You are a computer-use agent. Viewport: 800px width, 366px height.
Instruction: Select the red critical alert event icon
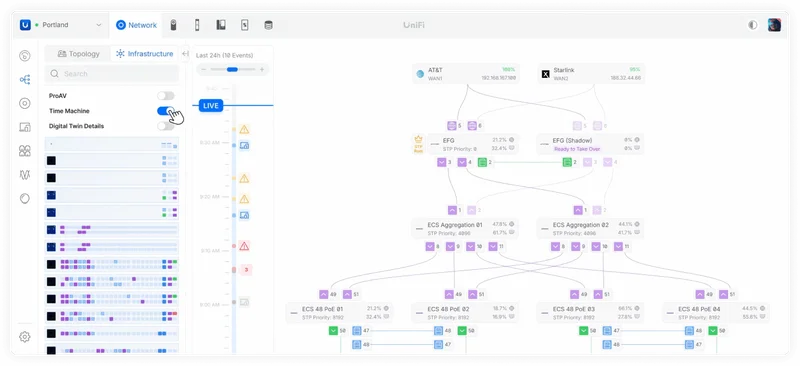[x=244, y=246]
